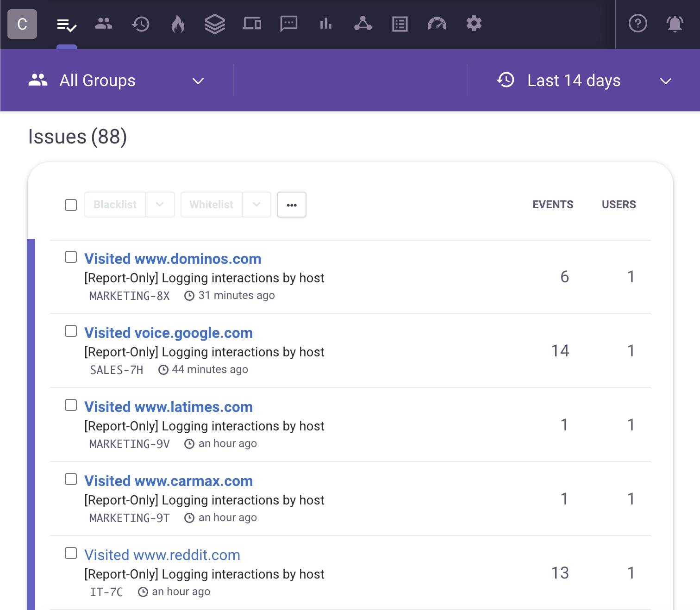Open the flame icon in the nav bar
700x610 pixels.
tap(178, 24)
